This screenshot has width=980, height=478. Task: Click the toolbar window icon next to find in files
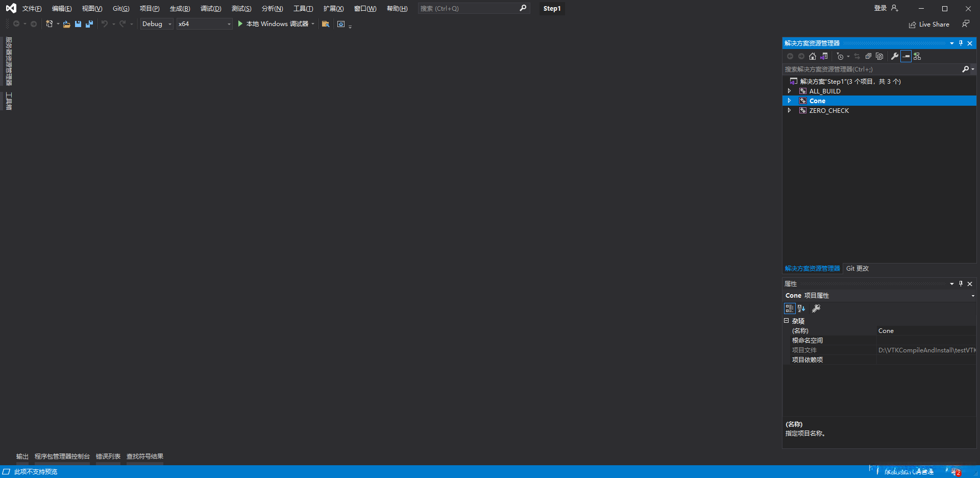click(341, 24)
